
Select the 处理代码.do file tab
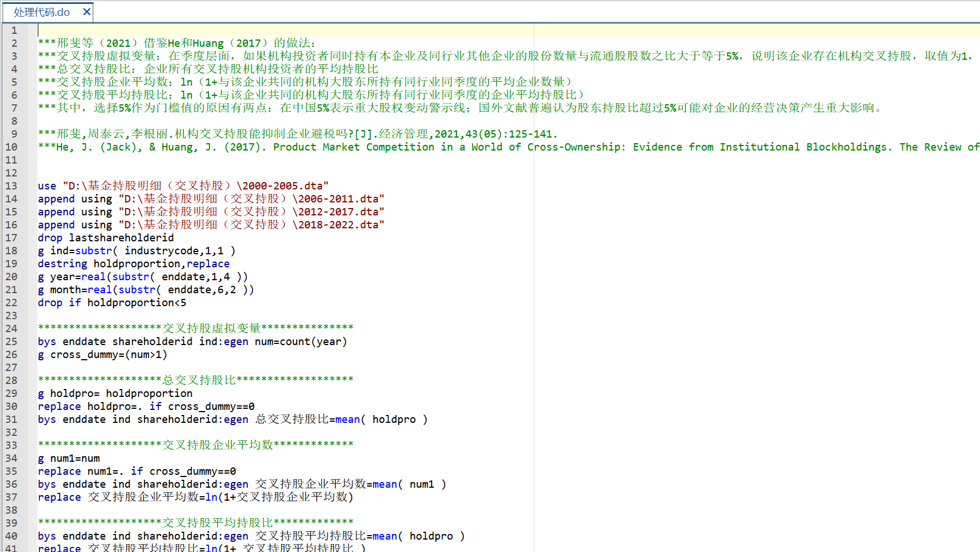point(42,12)
